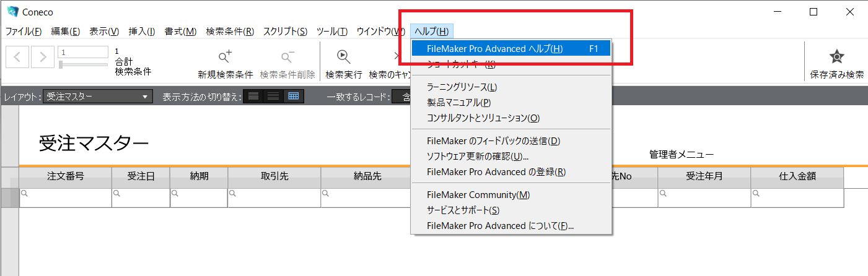Click the 取引先 column header

click(274, 176)
